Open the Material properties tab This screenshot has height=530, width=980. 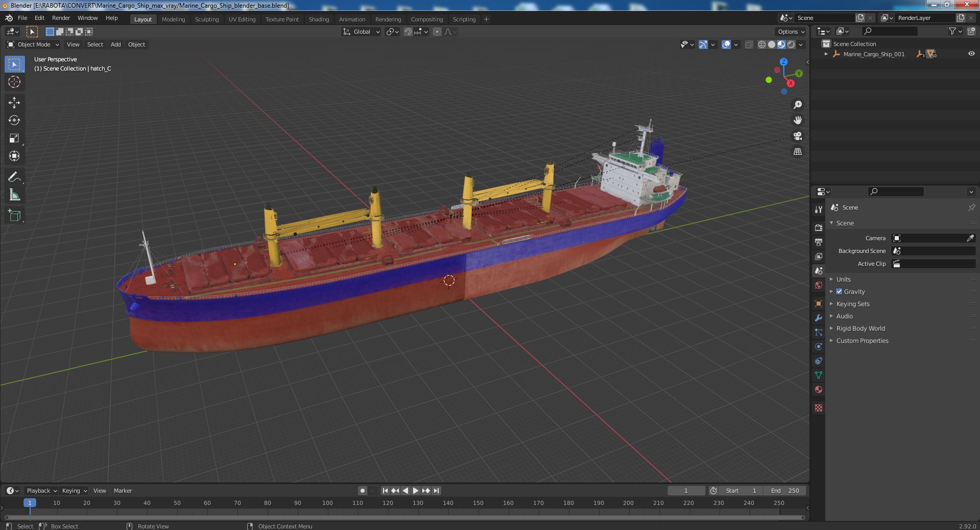click(x=819, y=389)
